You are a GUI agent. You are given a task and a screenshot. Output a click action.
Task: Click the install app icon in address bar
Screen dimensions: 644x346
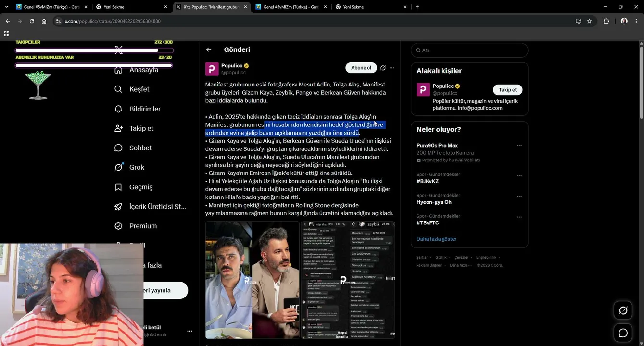(578, 21)
